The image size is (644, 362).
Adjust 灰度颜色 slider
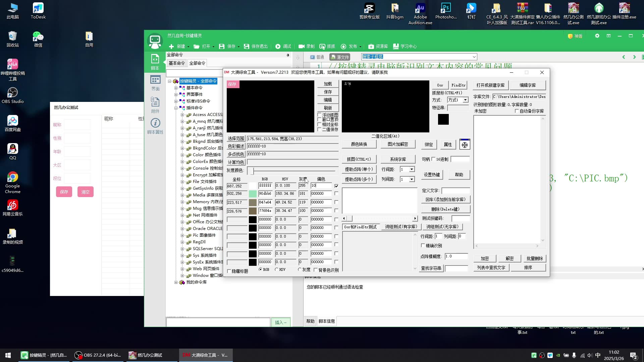(x=252, y=171)
